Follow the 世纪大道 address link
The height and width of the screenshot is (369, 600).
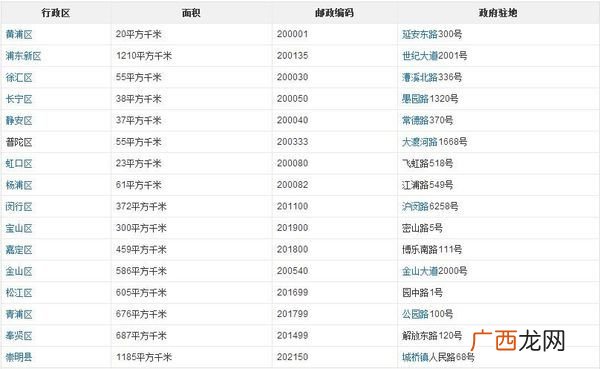(x=420, y=56)
